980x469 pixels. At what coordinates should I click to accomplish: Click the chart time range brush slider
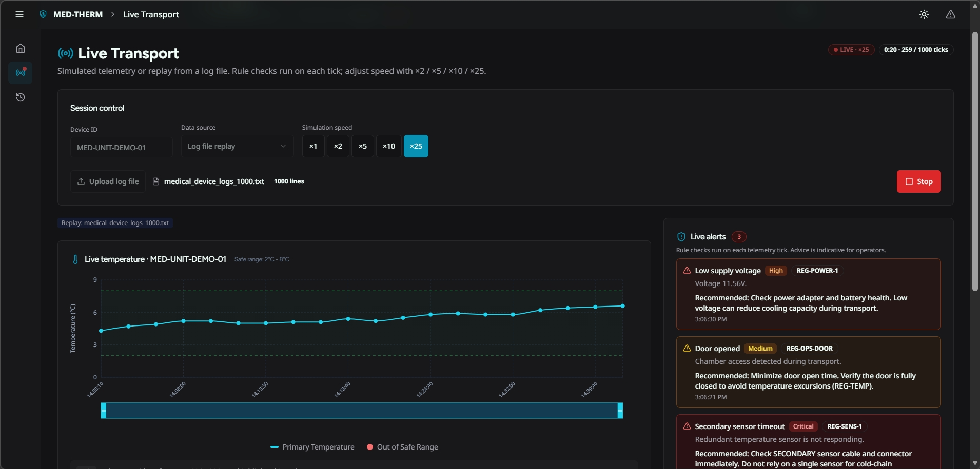point(362,411)
